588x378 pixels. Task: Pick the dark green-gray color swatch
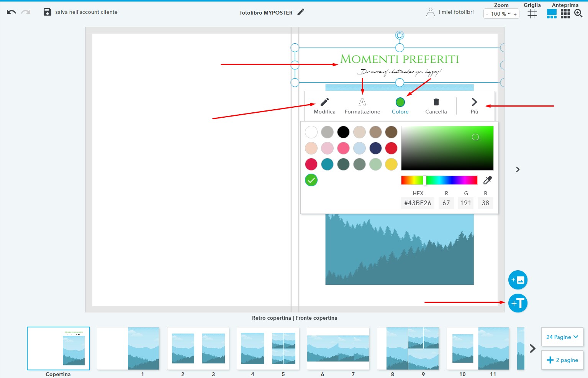point(343,164)
